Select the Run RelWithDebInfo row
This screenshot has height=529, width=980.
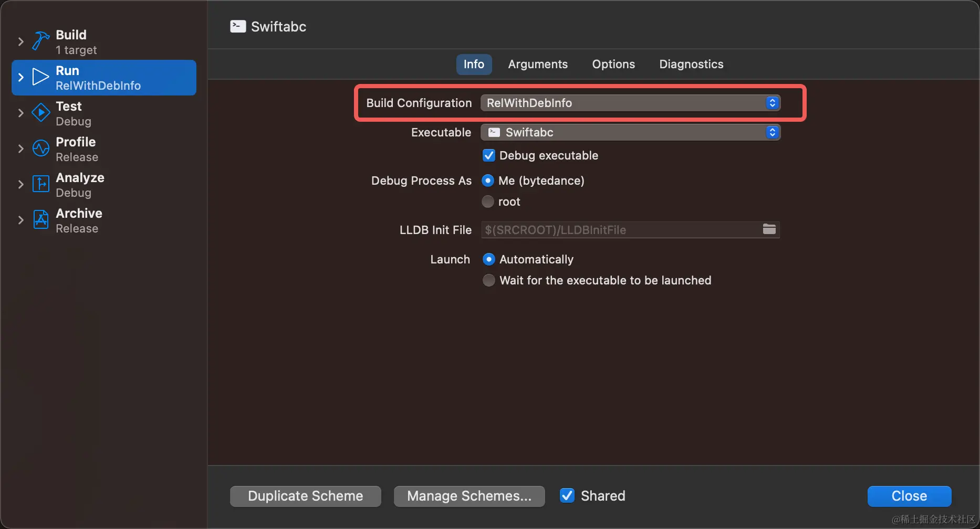(104, 78)
